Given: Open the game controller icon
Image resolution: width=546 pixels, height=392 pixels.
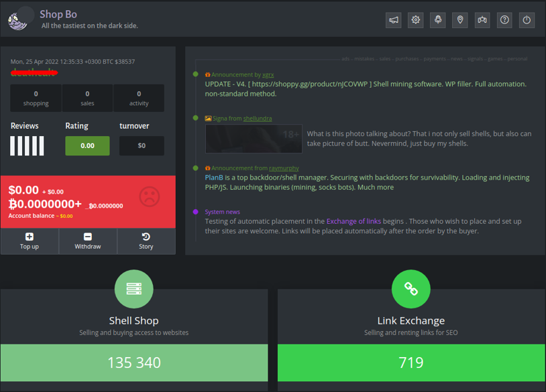Looking at the screenshot, I should [482, 20].
